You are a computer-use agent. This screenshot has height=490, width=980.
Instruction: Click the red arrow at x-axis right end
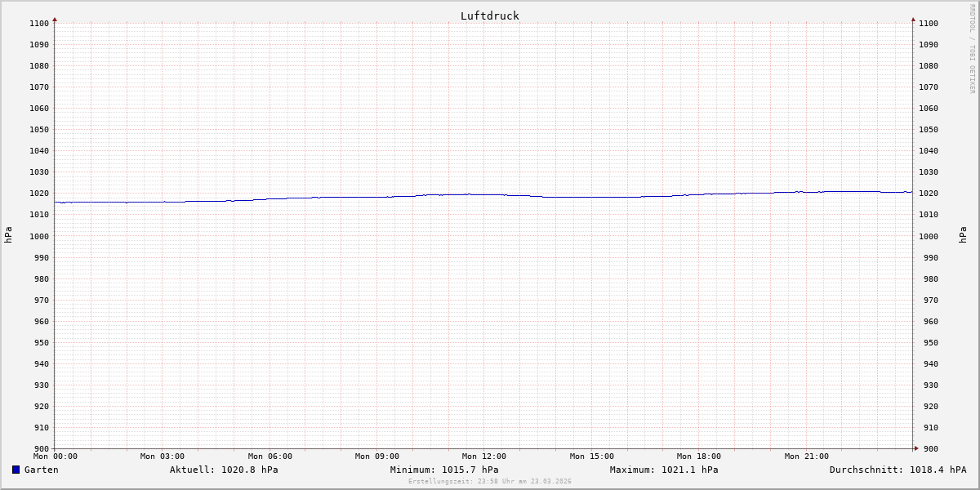(x=915, y=448)
